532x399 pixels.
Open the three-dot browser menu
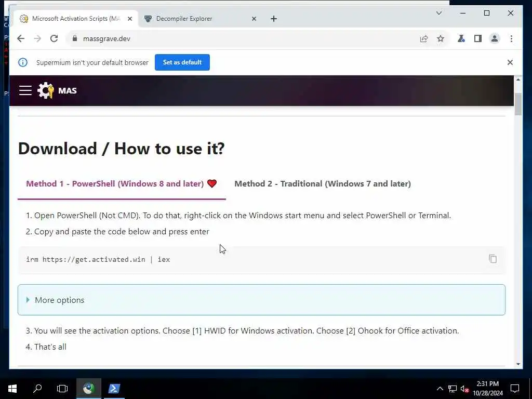click(x=511, y=38)
